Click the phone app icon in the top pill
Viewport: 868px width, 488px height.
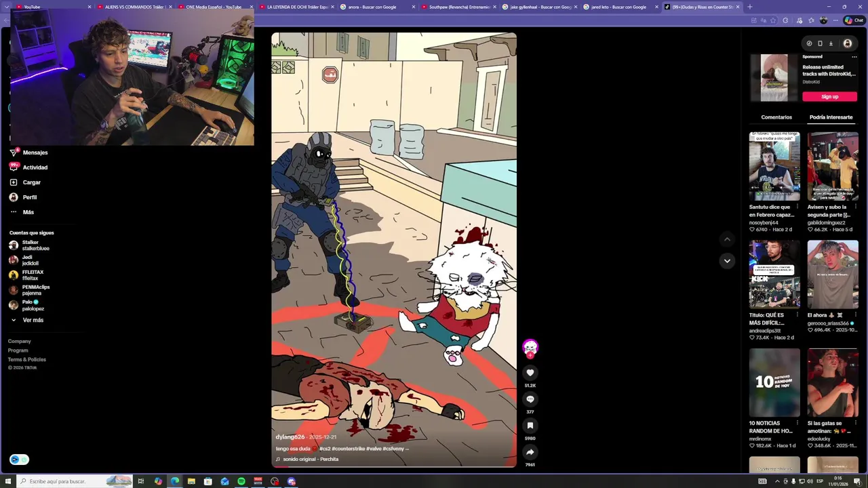coord(820,43)
